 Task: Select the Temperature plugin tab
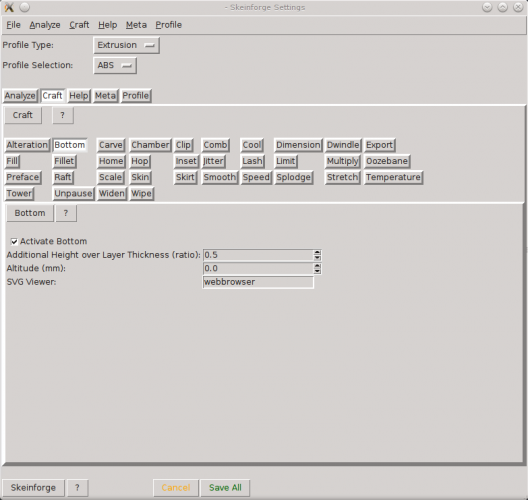[393, 177]
